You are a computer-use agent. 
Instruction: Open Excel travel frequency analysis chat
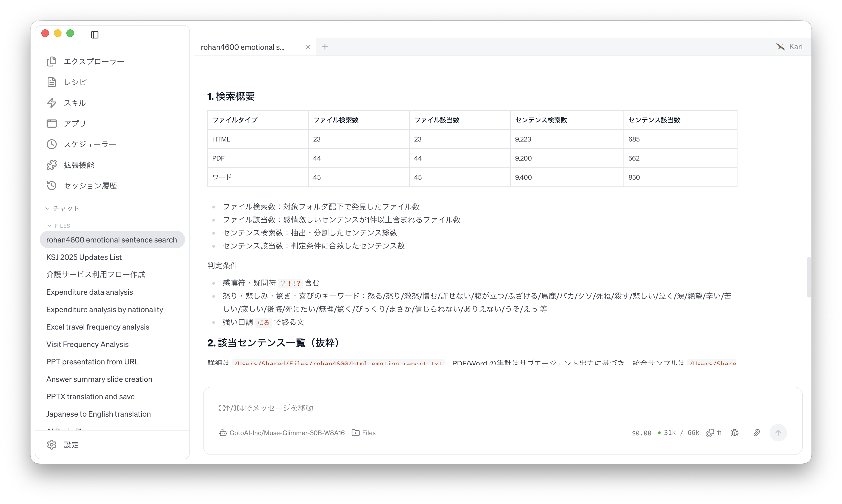click(x=98, y=327)
